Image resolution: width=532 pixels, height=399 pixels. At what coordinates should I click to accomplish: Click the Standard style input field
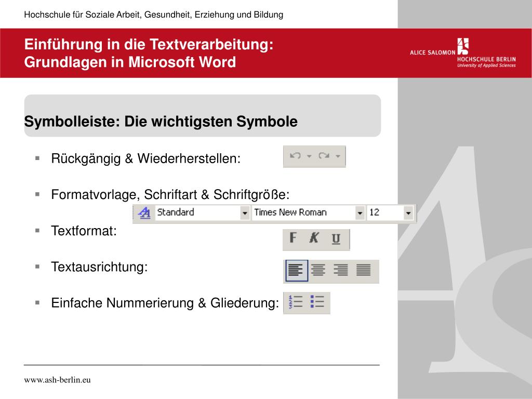click(x=198, y=212)
